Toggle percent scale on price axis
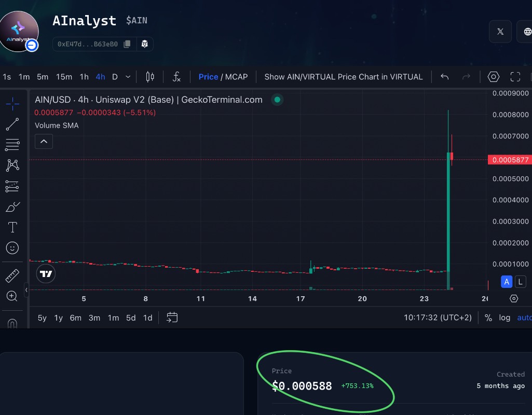This screenshot has height=415, width=532. pos(488,317)
